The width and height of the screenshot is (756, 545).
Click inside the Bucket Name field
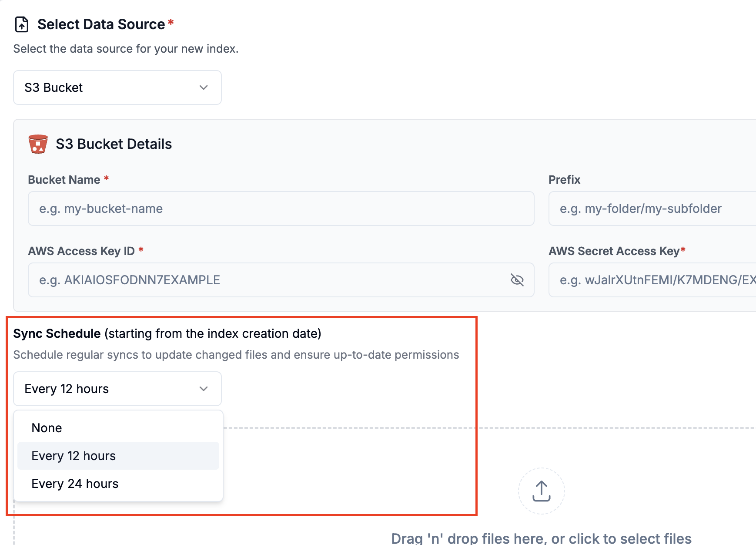281,209
